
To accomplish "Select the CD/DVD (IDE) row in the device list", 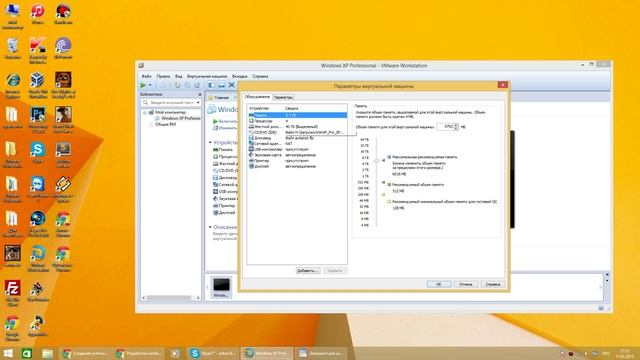I will tap(297, 133).
